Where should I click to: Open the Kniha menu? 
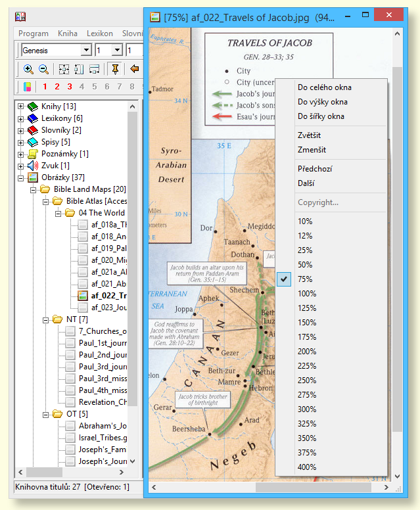click(67, 34)
